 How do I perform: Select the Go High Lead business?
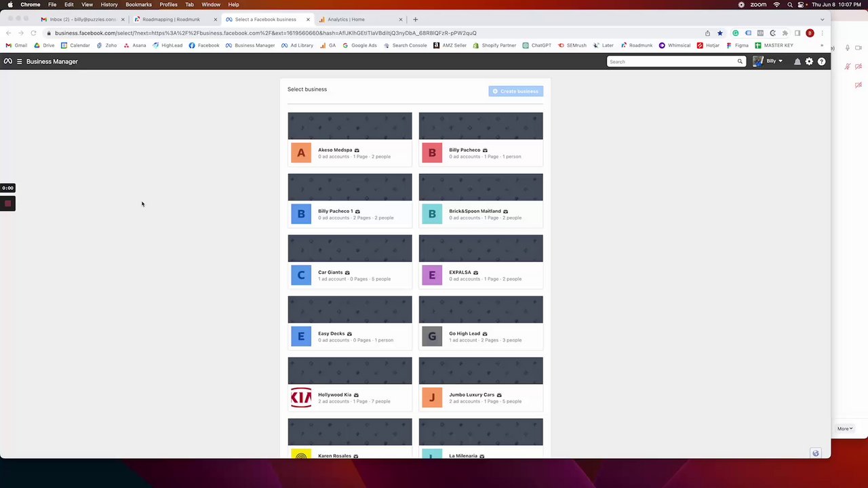point(481,323)
